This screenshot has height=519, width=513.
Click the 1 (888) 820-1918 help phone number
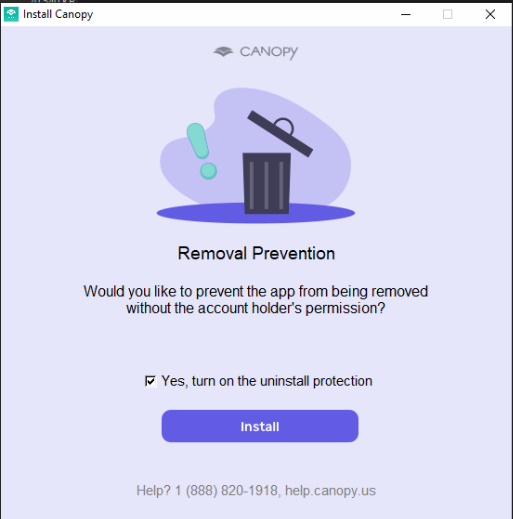(228, 491)
